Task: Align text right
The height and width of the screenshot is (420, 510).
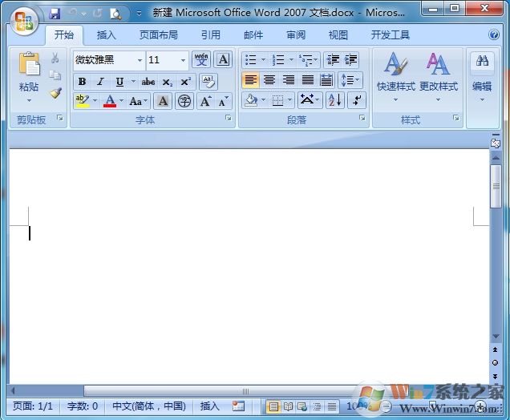Action: click(x=289, y=79)
